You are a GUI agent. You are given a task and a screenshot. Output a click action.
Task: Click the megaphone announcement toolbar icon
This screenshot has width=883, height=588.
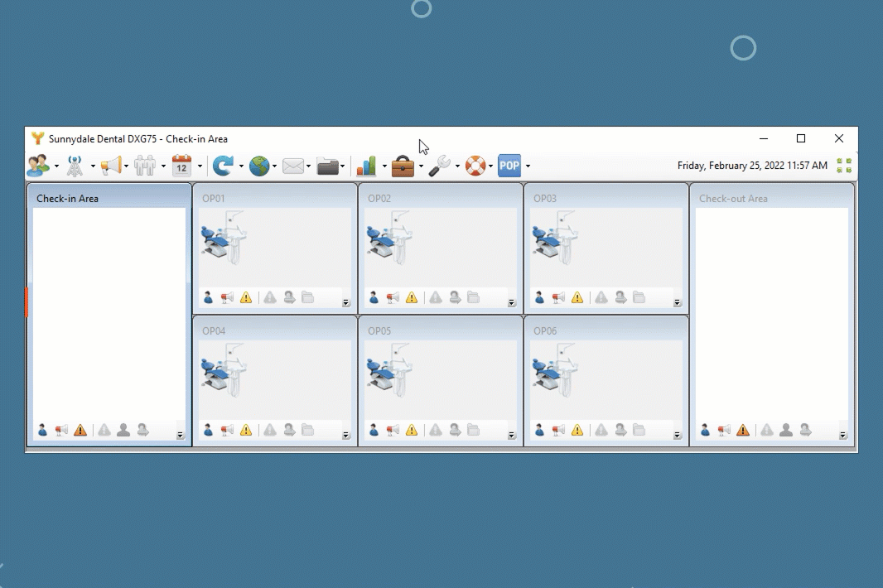pos(111,166)
